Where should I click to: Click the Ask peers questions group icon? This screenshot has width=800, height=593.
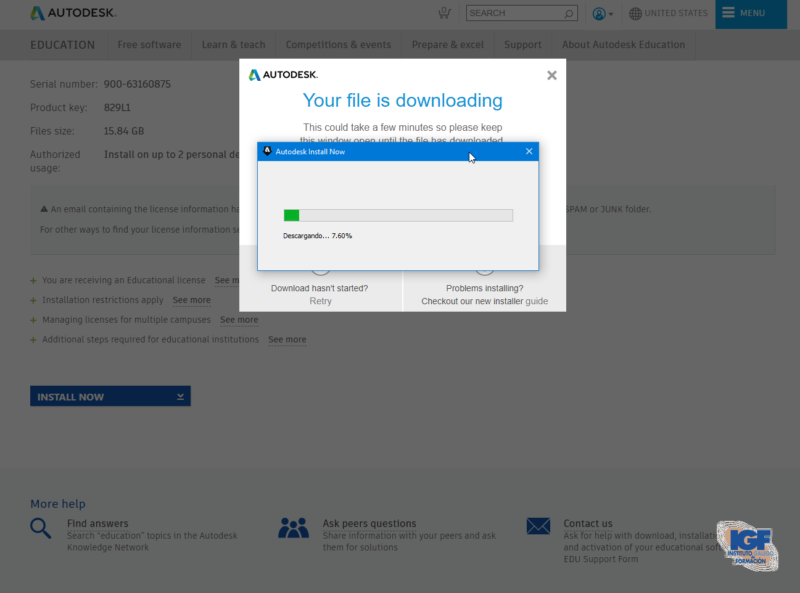pyautogui.click(x=294, y=528)
